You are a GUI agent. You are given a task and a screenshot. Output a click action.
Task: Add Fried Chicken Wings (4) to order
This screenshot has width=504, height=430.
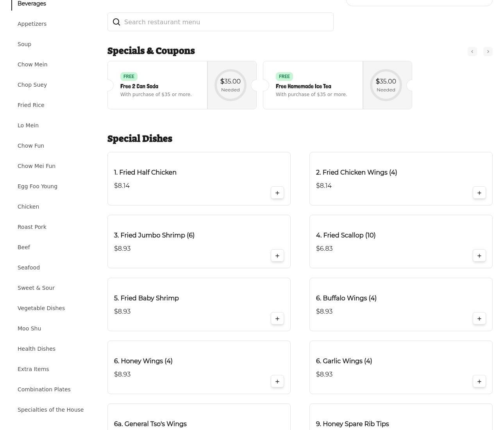[x=479, y=193]
